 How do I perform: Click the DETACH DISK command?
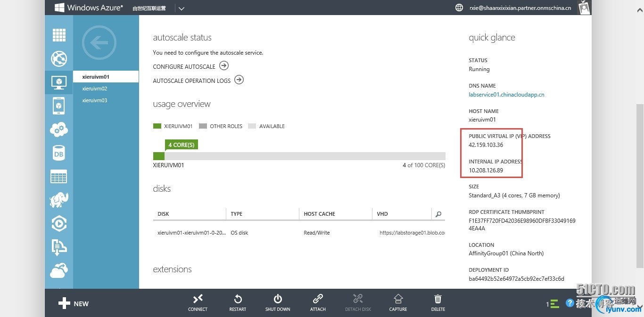point(358,302)
